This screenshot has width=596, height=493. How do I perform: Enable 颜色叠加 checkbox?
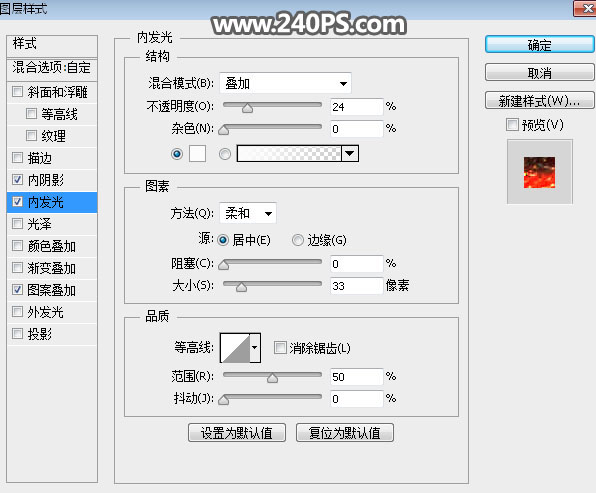[17, 246]
